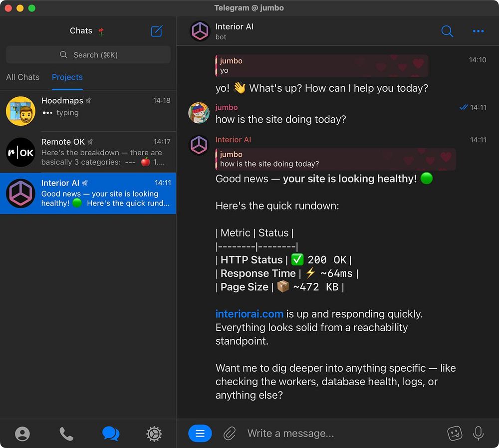Open the Remote OK chat
Viewport: 499px width, 448px height.
[88, 152]
